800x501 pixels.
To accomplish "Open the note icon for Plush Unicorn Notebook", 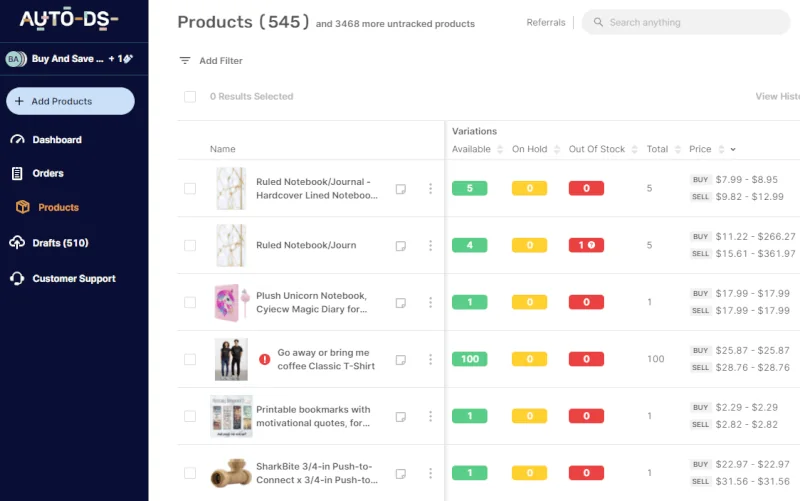I will pyautogui.click(x=401, y=303).
